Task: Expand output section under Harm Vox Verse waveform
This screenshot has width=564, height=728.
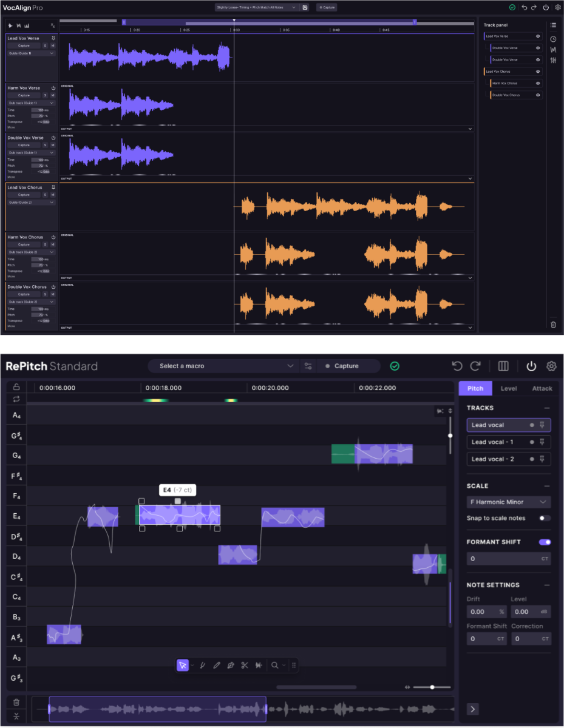Action: [470, 129]
